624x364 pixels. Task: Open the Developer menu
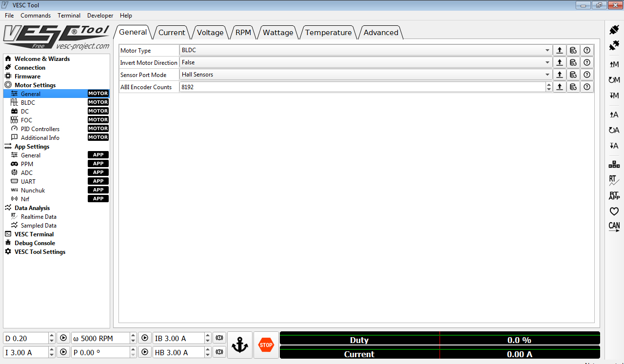(x=100, y=16)
